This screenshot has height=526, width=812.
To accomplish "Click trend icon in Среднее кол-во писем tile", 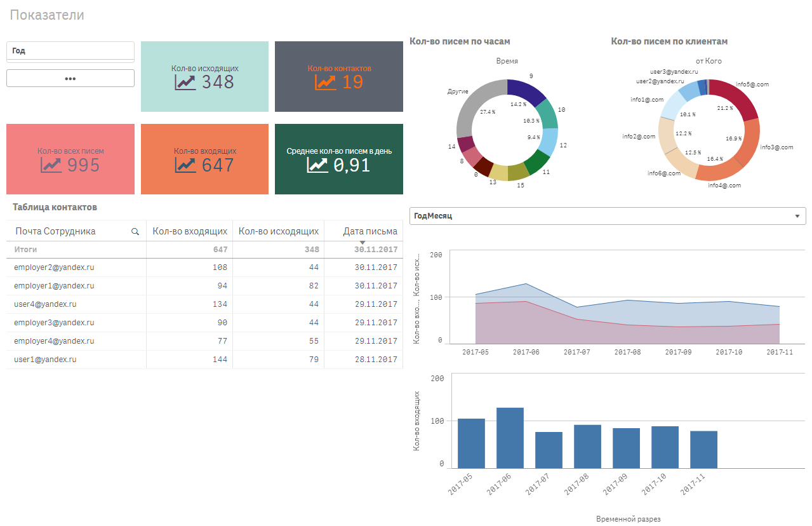I will [317, 165].
